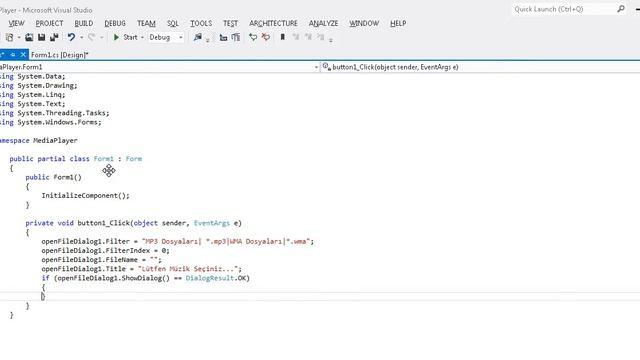The image size is (640, 360).
Task: Close the active code tab
Action: click(x=23, y=54)
